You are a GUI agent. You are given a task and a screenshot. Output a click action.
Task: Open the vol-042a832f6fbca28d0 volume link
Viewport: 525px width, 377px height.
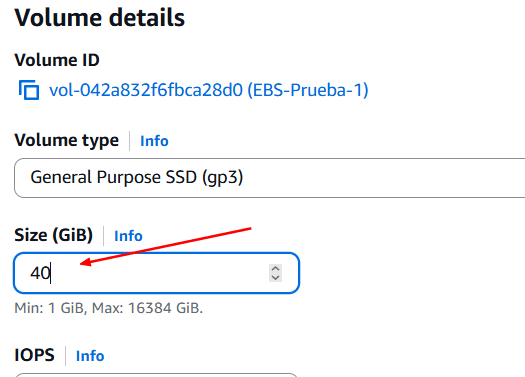(x=209, y=90)
